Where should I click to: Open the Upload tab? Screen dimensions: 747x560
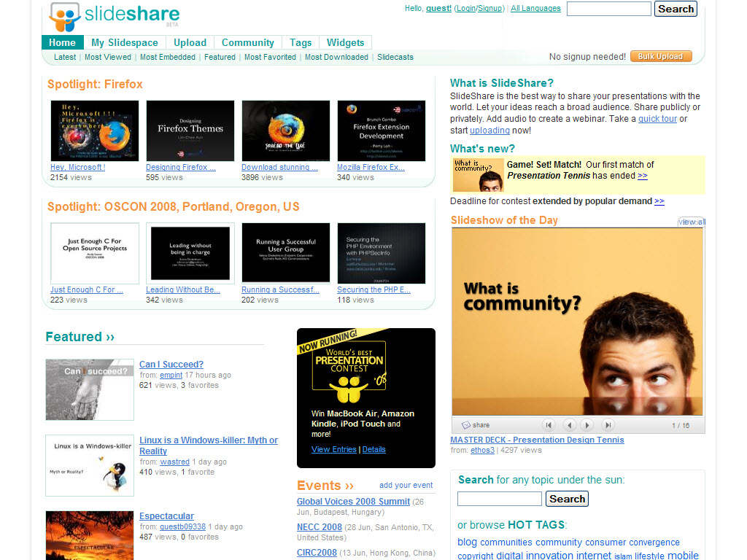click(190, 42)
